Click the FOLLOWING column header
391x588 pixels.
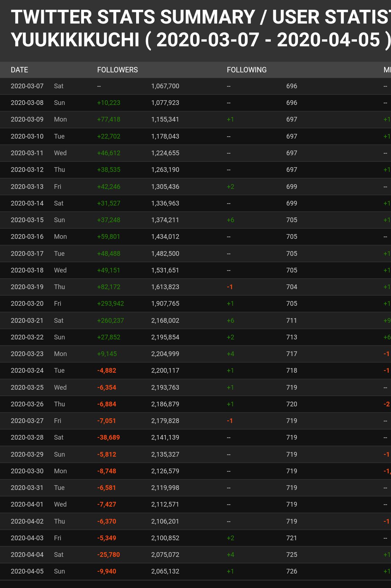pyautogui.click(x=247, y=70)
